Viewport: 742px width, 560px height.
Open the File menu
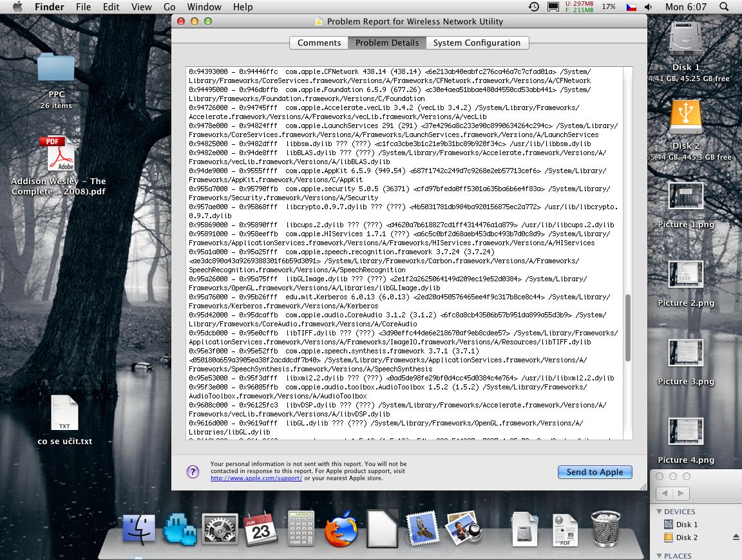(83, 6)
